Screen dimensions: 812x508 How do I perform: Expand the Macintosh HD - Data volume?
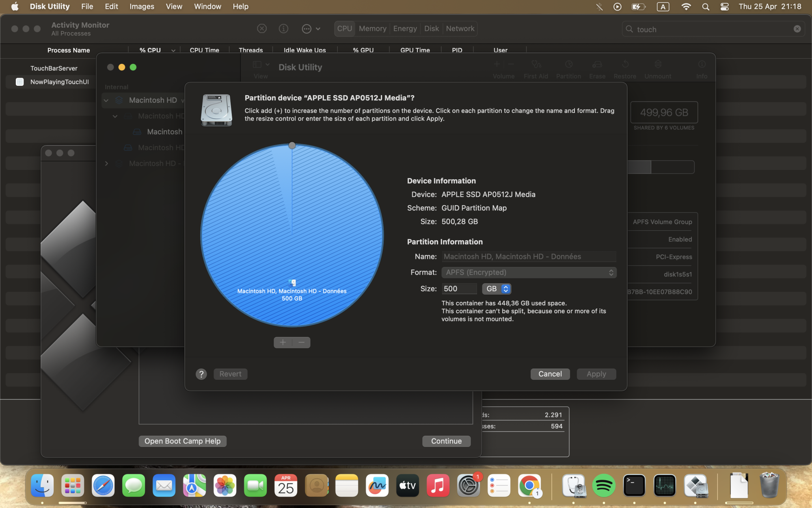click(106, 163)
